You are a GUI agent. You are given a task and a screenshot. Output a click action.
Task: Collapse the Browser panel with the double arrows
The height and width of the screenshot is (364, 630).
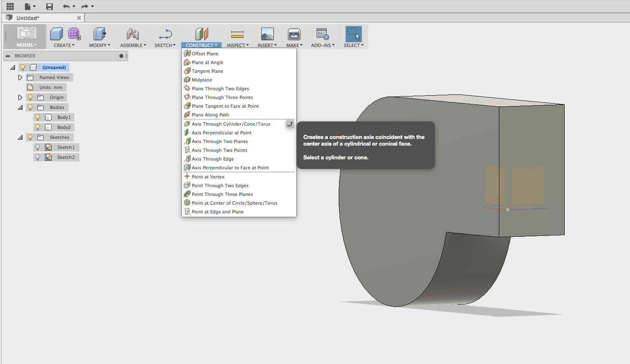click(x=7, y=56)
